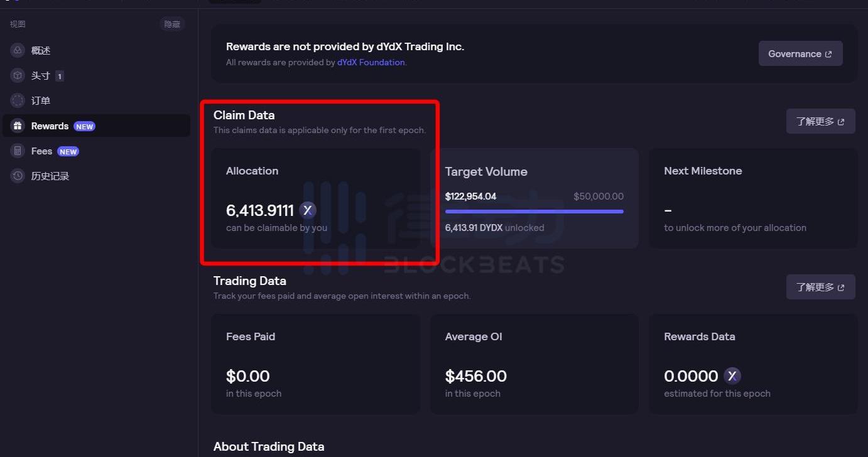Image resolution: width=868 pixels, height=457 pixels.
Task: Click the Rewards gift icon
Action: (x=18, y=126)
